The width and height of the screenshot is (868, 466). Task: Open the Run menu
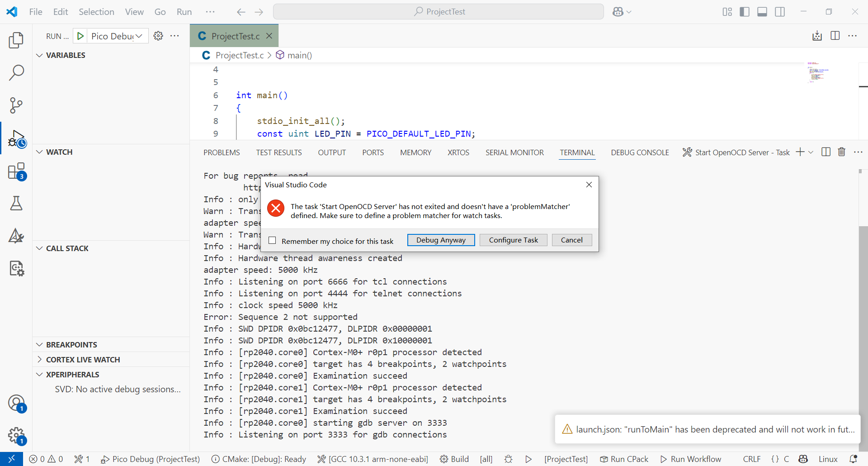point(184,12)
